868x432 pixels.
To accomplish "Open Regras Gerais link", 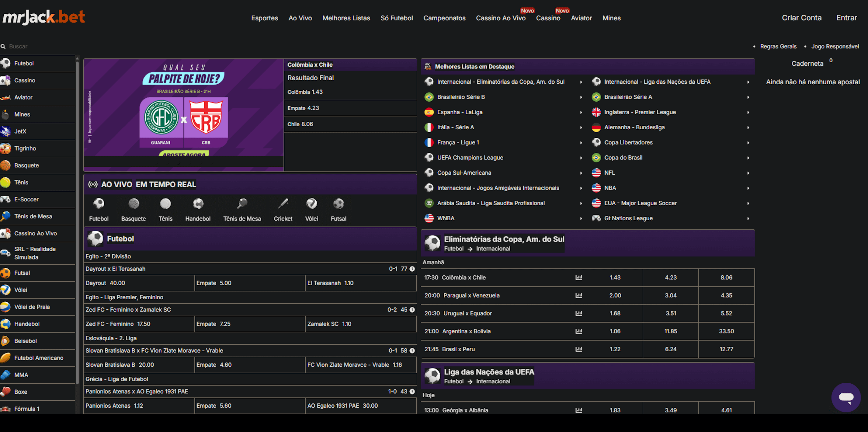I will coord(778,47).
